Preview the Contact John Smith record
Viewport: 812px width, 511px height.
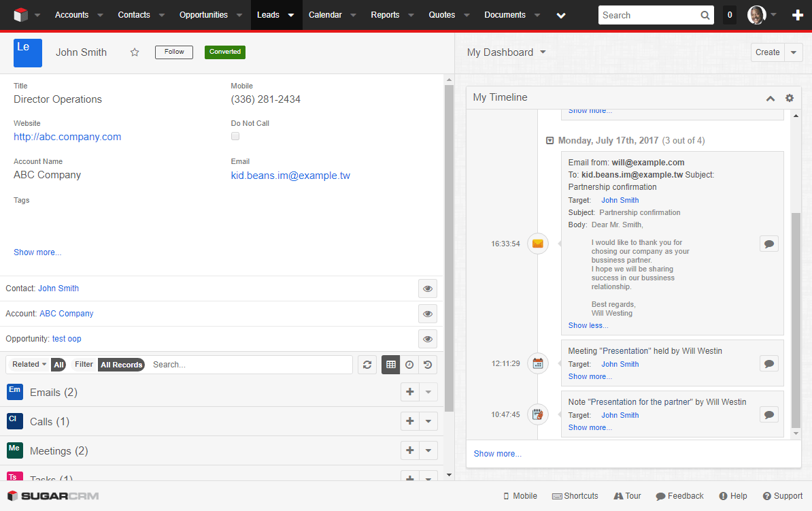(428, 289)
